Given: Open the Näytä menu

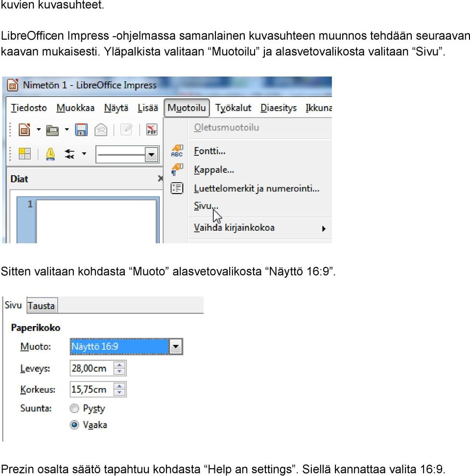Looking at the screenshot, I should point(116,108).
